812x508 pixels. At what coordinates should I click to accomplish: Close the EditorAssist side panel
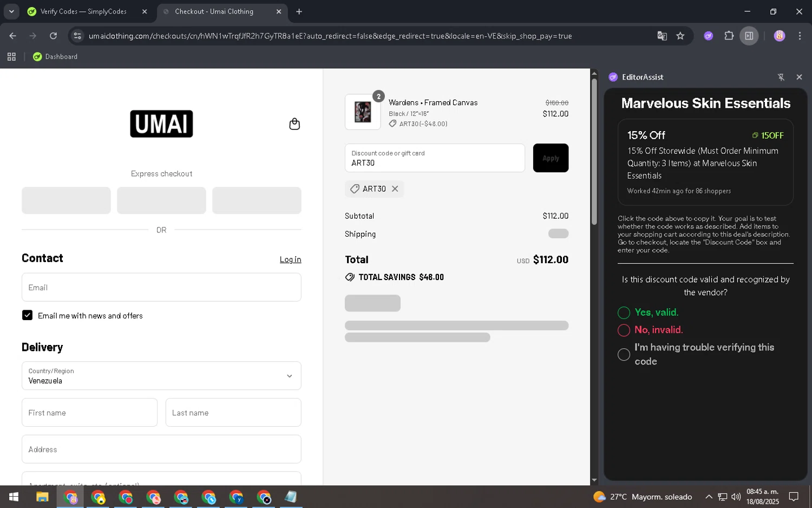pyautogui.click(x=799, y=77)
